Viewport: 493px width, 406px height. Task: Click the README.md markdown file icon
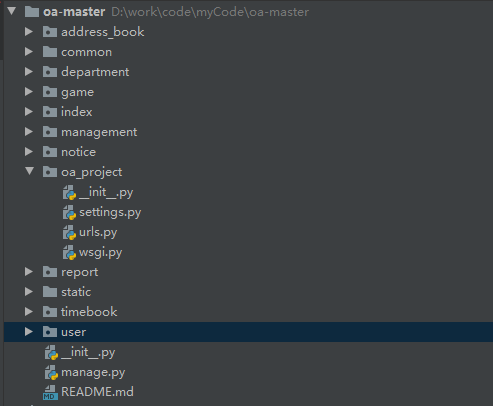tap(51, 392)
